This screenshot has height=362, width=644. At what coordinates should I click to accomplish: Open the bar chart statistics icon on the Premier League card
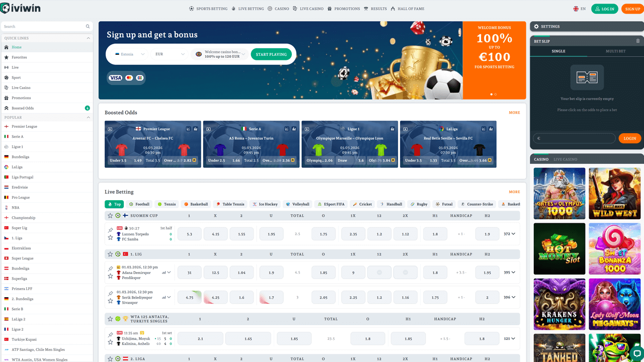[195, 129]
